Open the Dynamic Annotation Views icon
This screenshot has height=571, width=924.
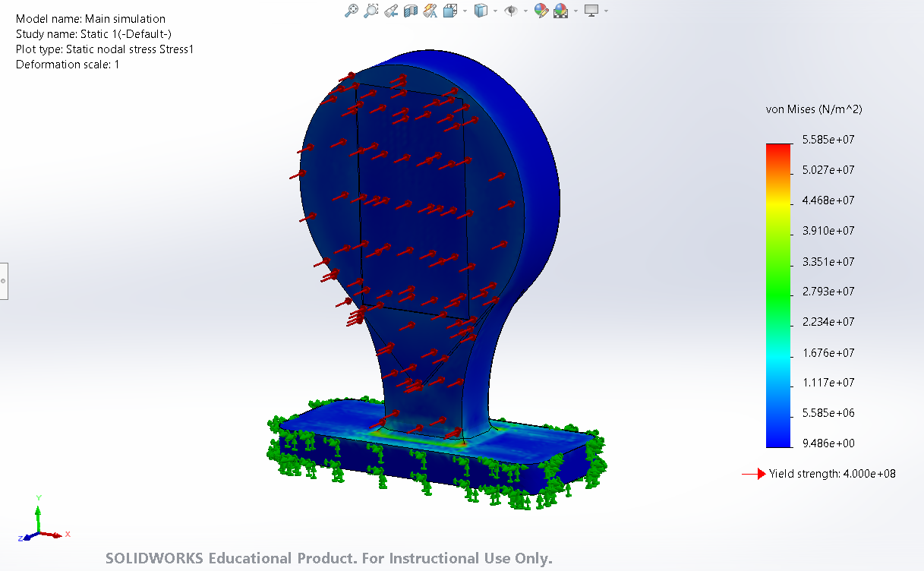[x=430, y=11]
